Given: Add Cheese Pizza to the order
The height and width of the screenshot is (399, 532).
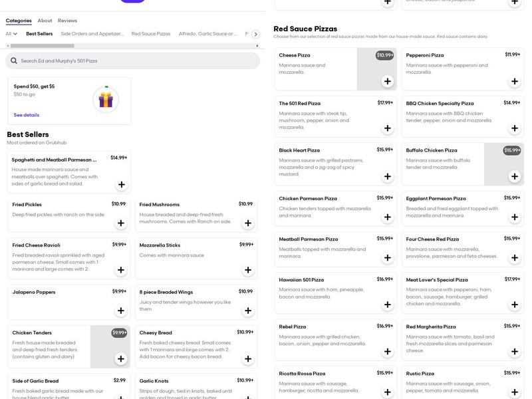Looking at the screenshot, I should 387,82.
